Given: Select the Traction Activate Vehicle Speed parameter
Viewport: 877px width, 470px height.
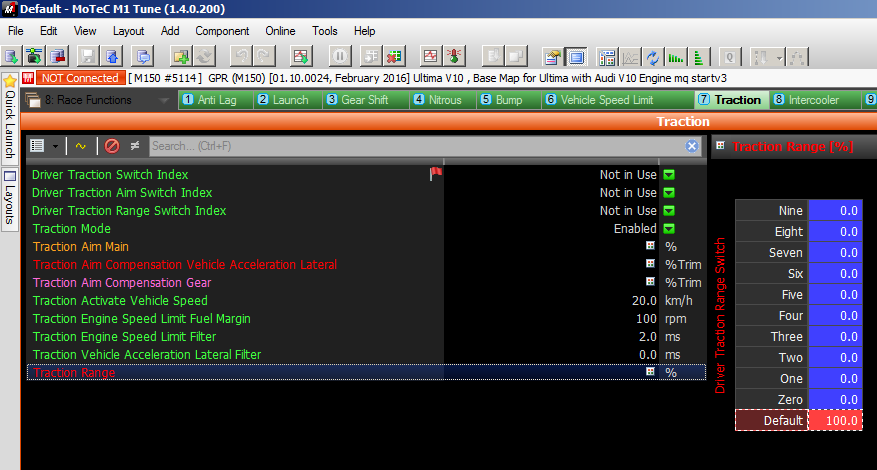Looking at the screenshot, I should [120, 300].
